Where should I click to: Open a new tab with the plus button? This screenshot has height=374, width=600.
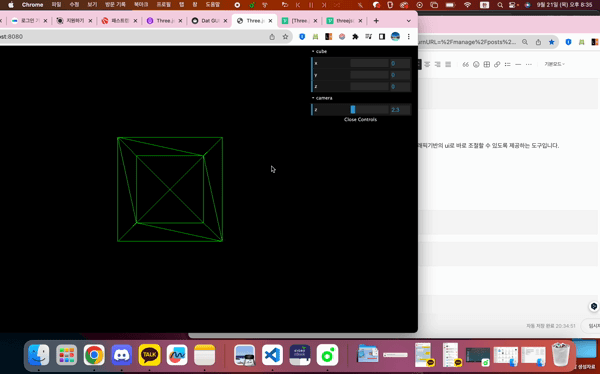pos(376,21)
